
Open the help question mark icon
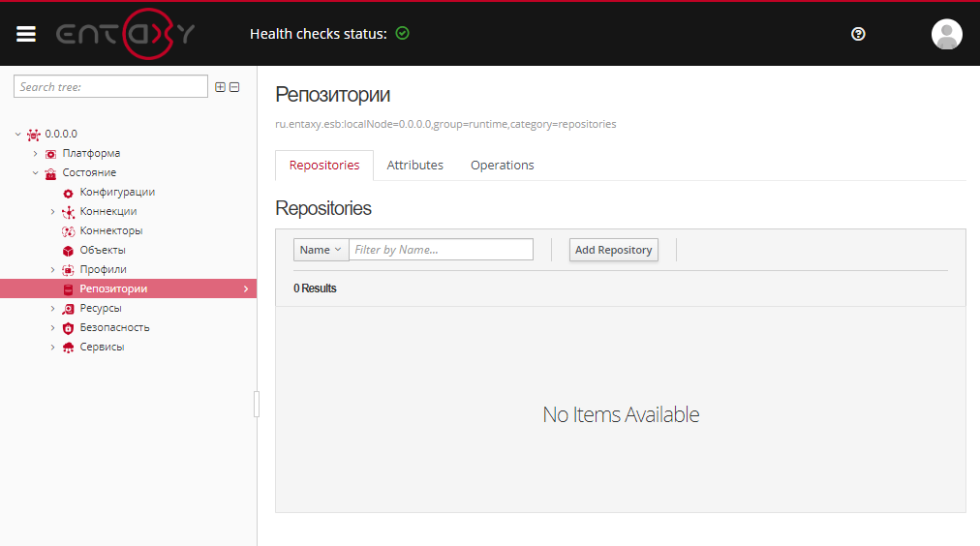[x=858, y=34]
